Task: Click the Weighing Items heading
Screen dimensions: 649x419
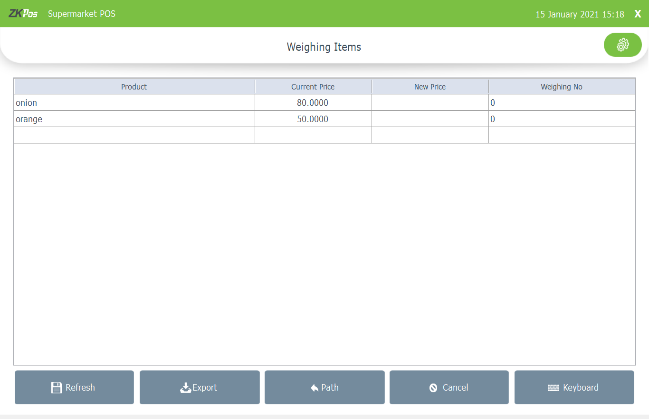Action: coord(324,47)
